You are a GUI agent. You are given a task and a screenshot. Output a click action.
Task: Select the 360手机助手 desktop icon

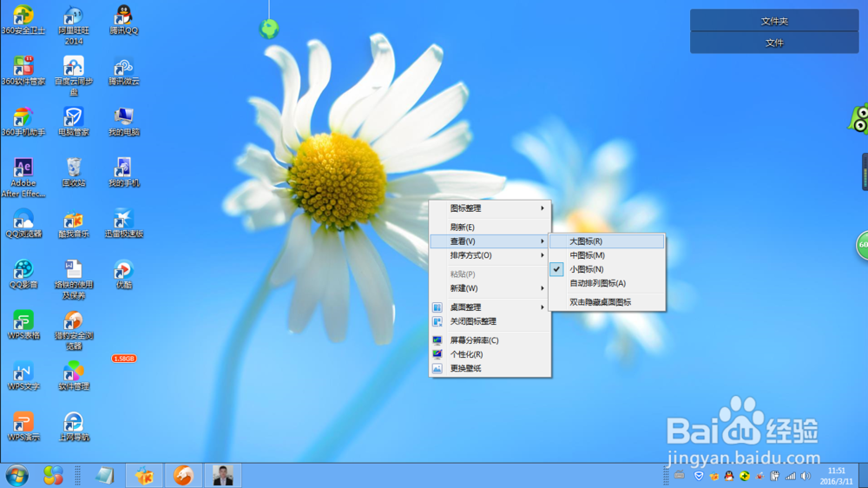(x=23, y=122)
